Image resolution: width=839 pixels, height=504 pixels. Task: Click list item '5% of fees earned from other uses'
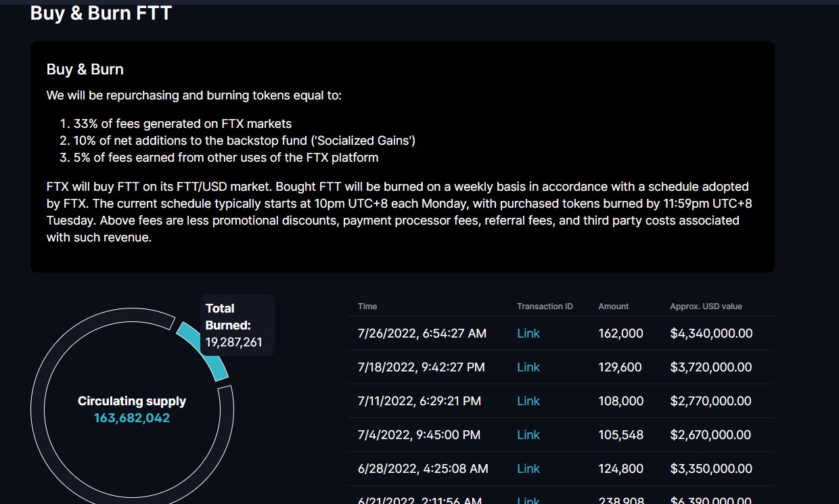pos(226,158)
